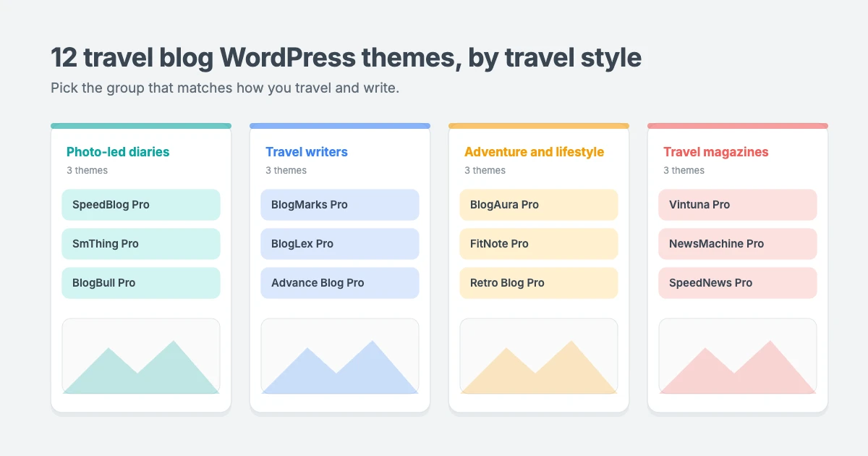868x456 pixels.
Task: Select the orange mountain thumbnail under Adventure and lifestyle
Action: click(x=539, y=356)
